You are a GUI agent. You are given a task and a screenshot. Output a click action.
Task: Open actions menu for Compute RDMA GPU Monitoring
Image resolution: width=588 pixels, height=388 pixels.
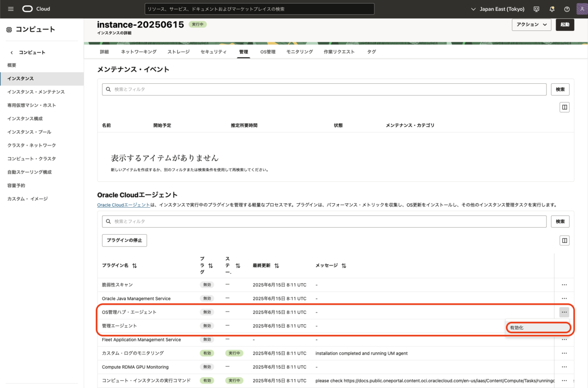click(x=564, y=367)
